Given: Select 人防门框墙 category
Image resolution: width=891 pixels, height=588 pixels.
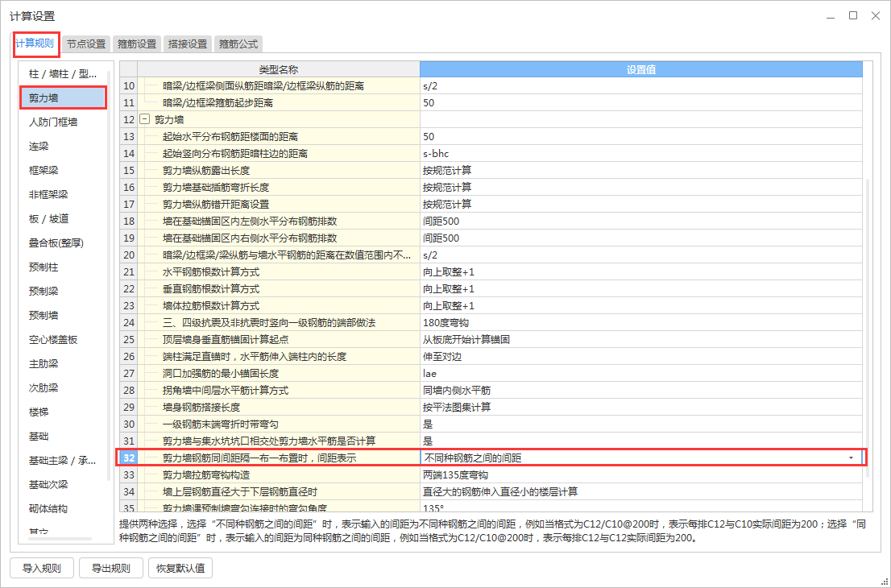Looking at the screenshot, I should click(63, 122).
